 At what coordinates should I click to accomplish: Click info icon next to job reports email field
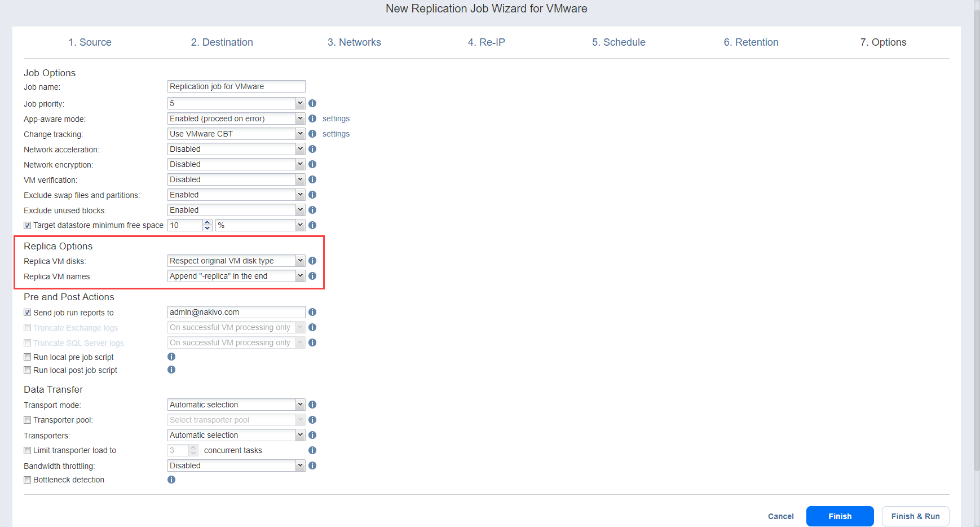coord(312,312)
